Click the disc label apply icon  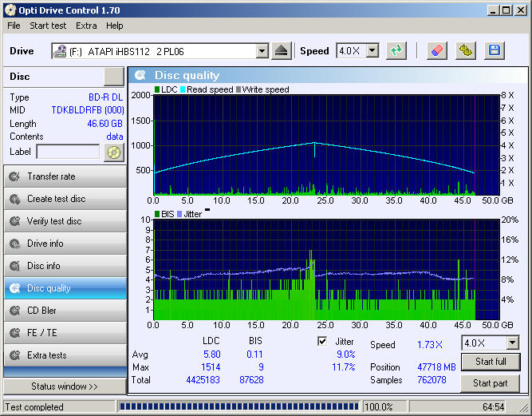[114, 153]
